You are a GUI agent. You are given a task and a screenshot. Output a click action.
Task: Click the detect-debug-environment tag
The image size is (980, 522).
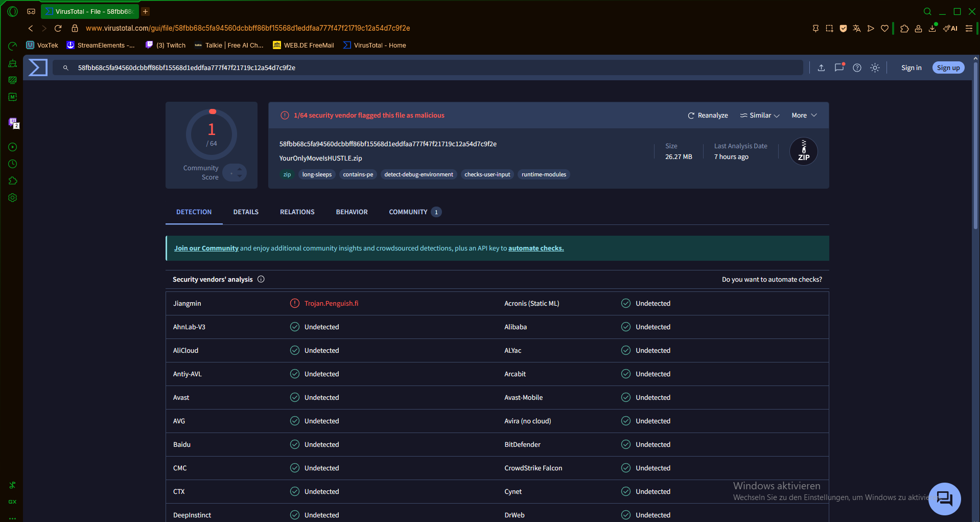(x=418, y=175)
